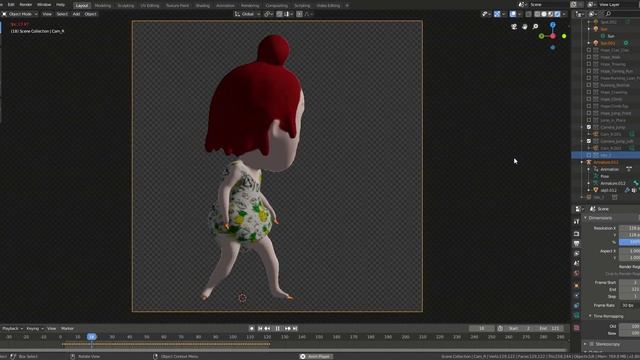Collapse the Armature.012 tree item
The image size is (640, 360).
582,162
